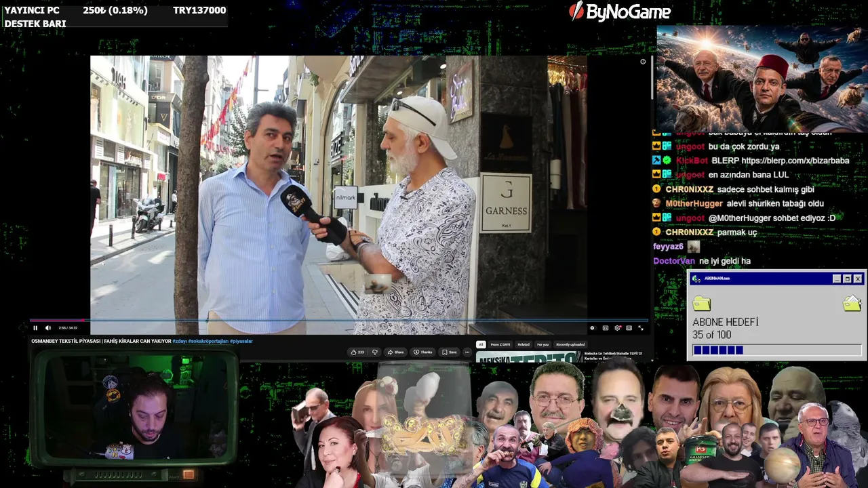Share the video via the Share button

(x=395, y=352)
